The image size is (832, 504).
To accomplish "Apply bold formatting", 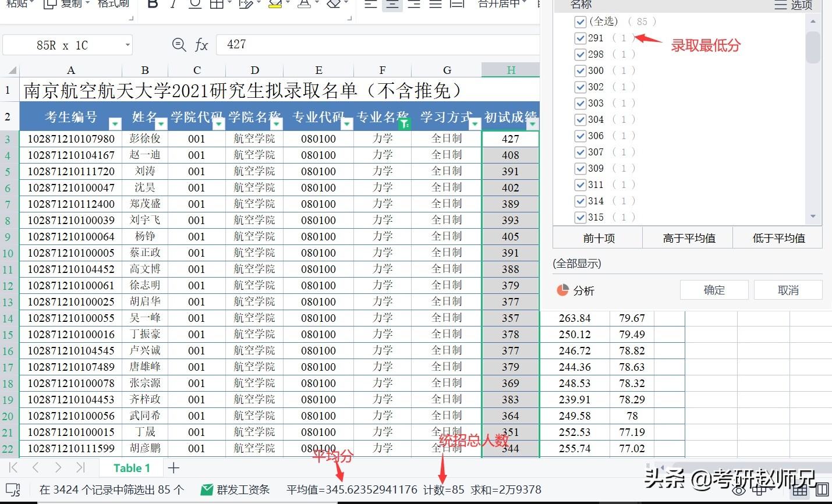I will point(153,4).
